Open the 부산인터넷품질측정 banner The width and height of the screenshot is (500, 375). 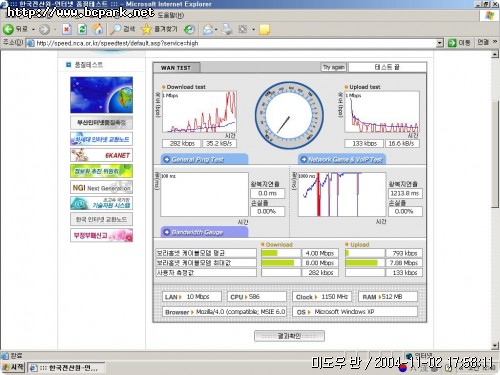pyautogui.click(x=101, y=123)
